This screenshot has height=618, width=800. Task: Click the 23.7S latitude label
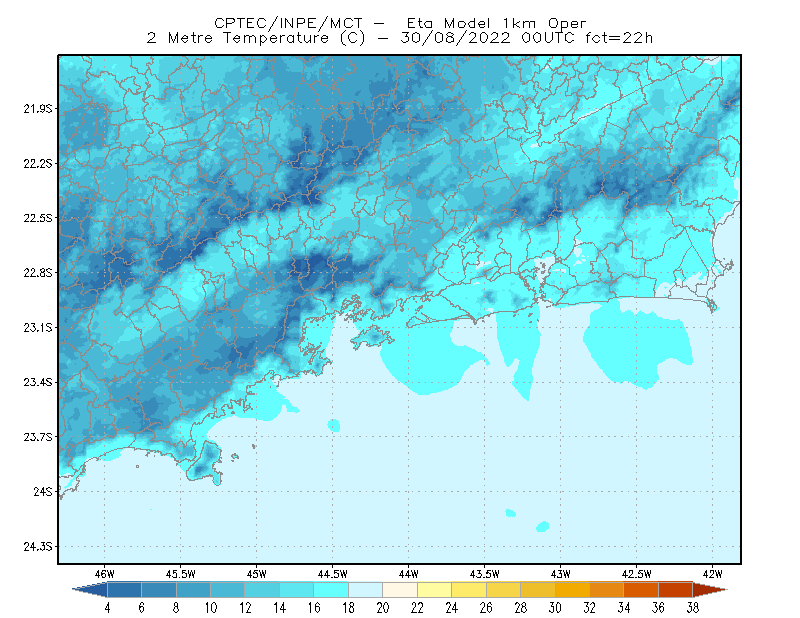[38, 437]
